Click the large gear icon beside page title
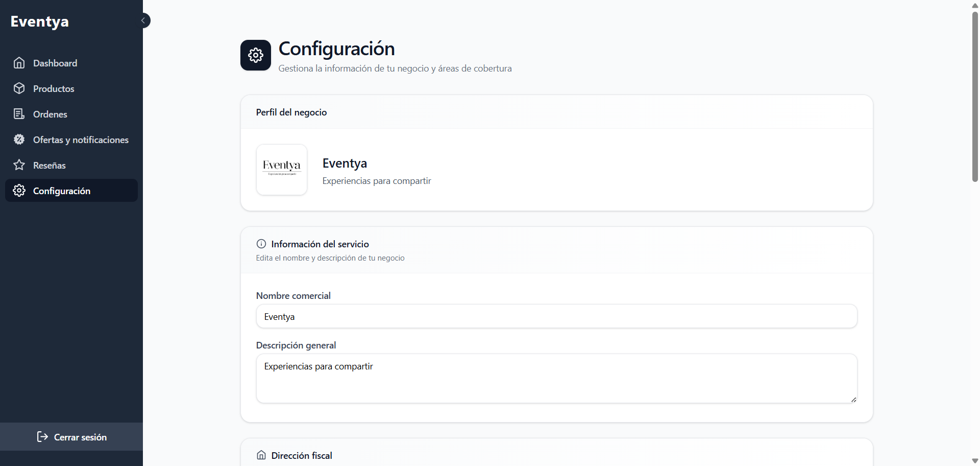 (x=256, y=55)
